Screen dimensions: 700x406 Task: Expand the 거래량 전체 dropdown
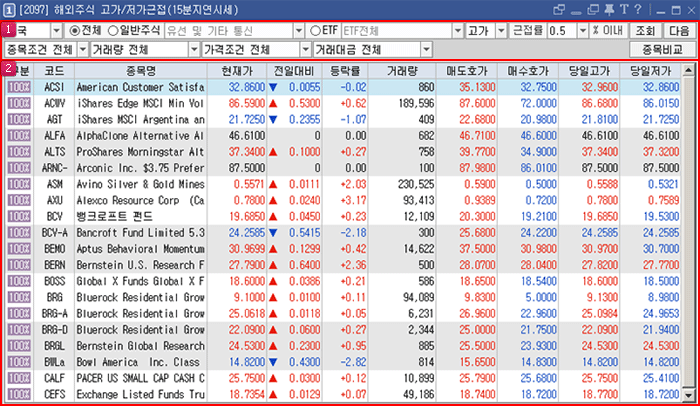(194, 50)
